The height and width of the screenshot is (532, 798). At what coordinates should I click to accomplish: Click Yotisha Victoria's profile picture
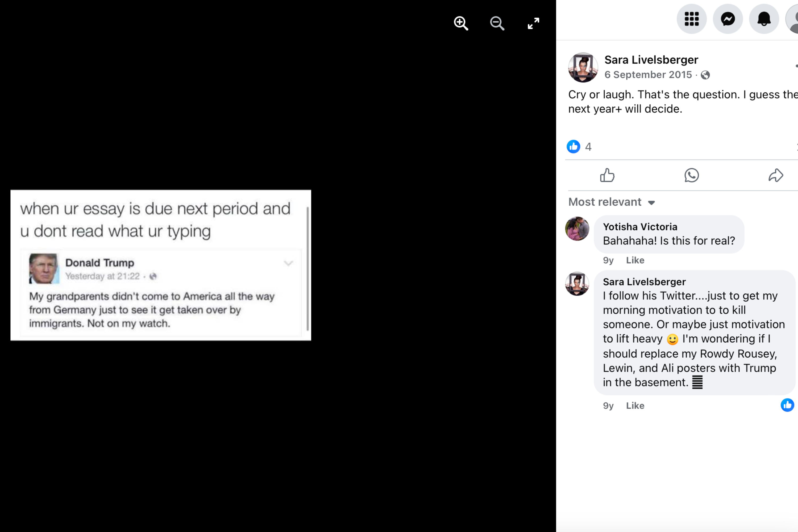click(577, 229)
